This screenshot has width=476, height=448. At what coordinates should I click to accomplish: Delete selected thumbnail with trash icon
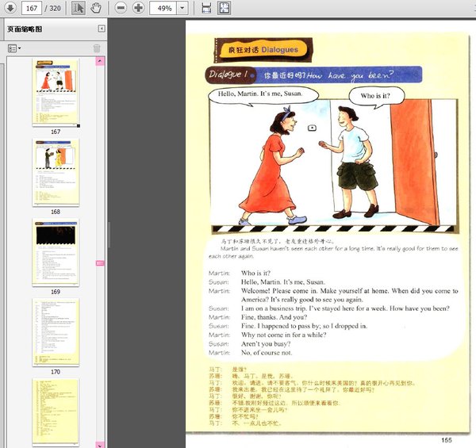(97, 48)
